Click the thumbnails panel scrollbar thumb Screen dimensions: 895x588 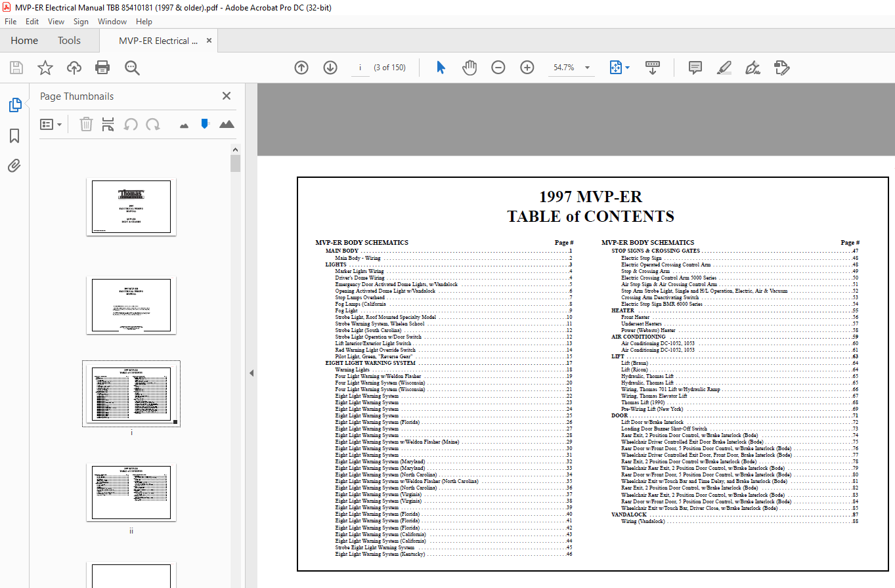tap(236, 163)
